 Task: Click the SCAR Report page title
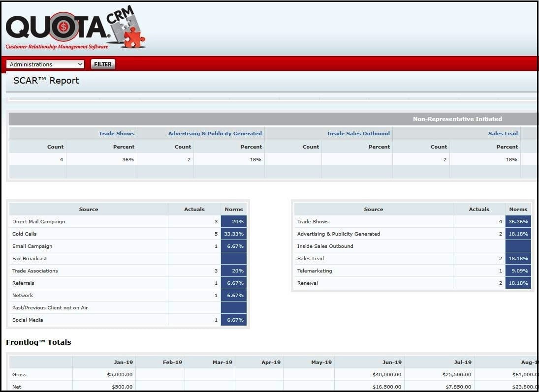(46, 81)
